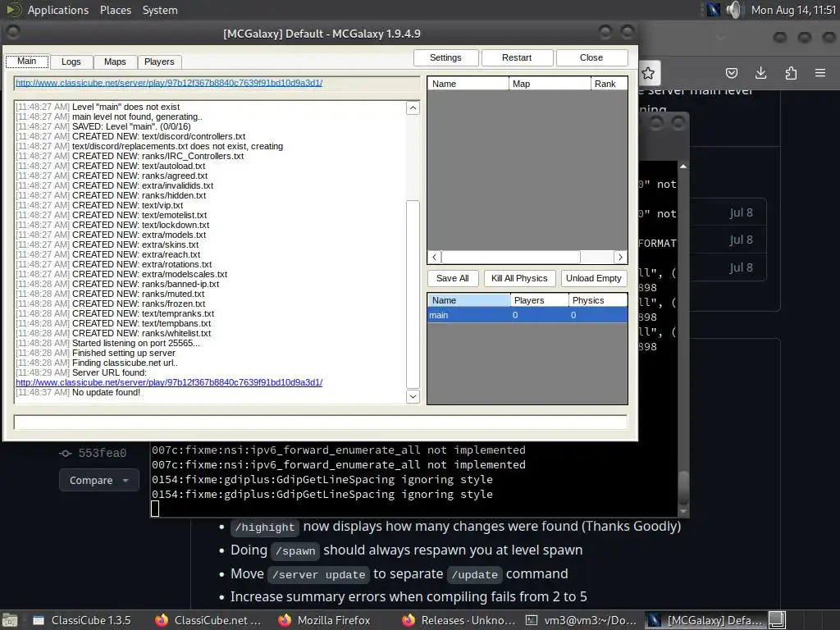Click Applications menu logo icon
The height and width of the screenshot is (630, 840).
15,10
